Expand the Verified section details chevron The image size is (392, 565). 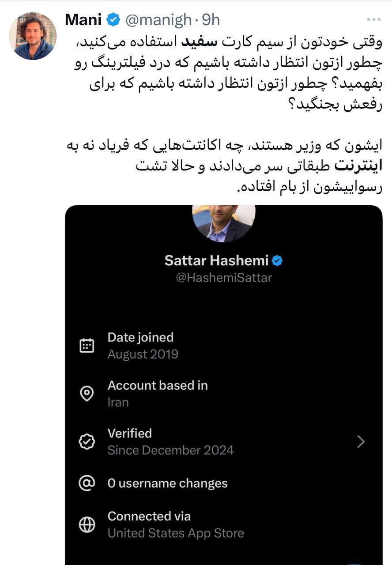[x=361, y=441]
